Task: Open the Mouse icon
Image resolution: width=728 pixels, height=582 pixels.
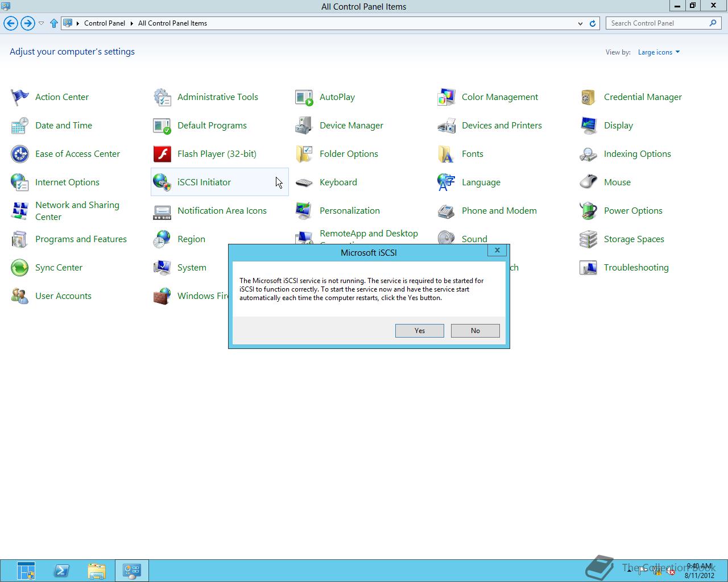Action: (x=589, y=182)
